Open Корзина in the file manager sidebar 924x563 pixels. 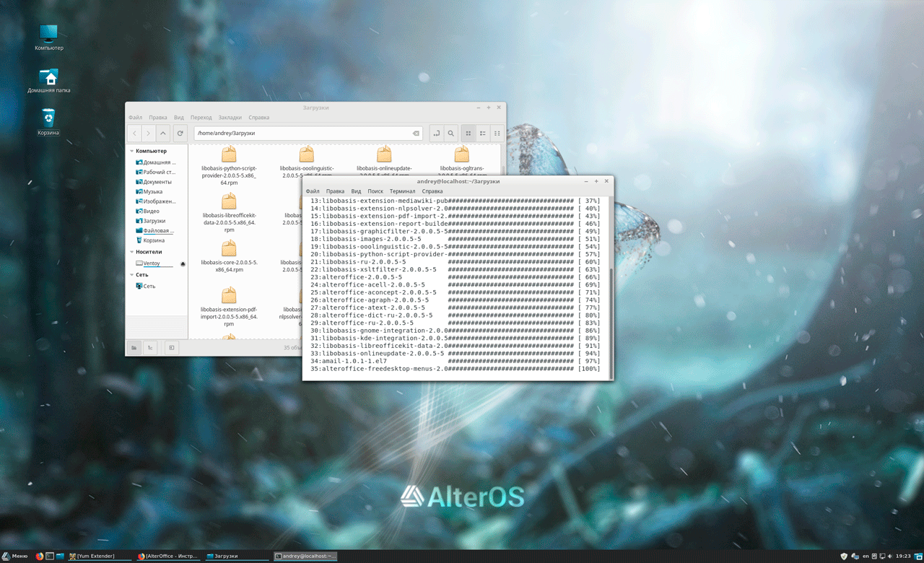click(149, 240)
